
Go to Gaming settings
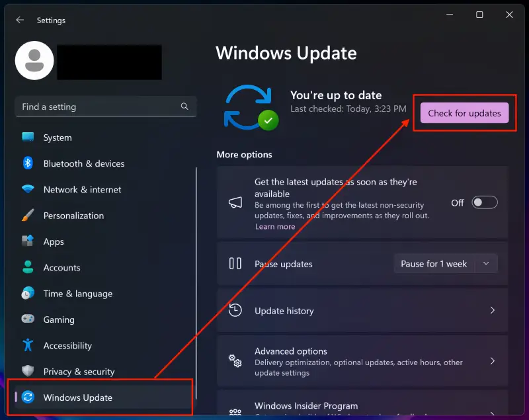tap(105, 319)
